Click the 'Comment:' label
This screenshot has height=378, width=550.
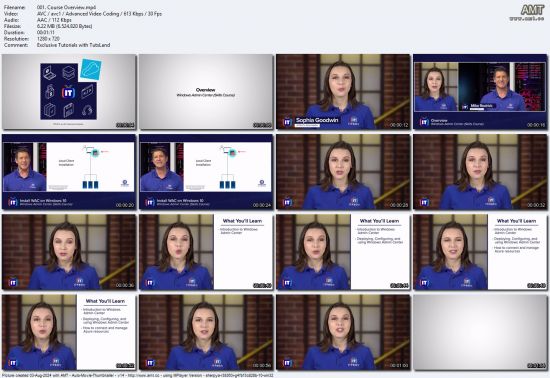(16, 45)
